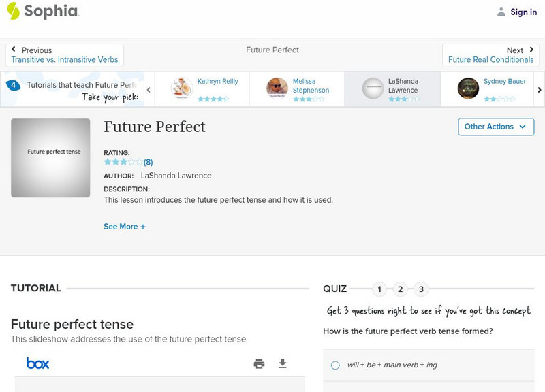Print the slideshow using printer icon
The height and width of the screenshot is (392, 545).
259,363
